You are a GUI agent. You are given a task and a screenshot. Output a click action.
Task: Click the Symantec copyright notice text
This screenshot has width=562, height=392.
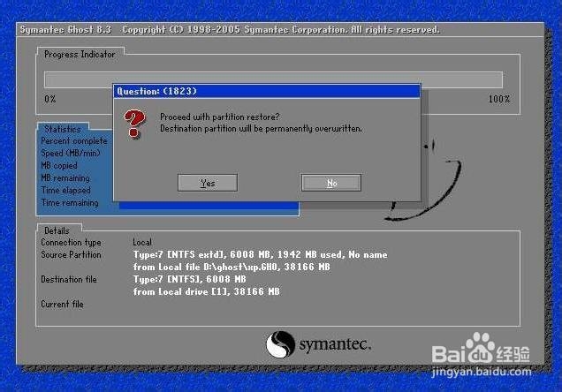(x=281, y=30)
